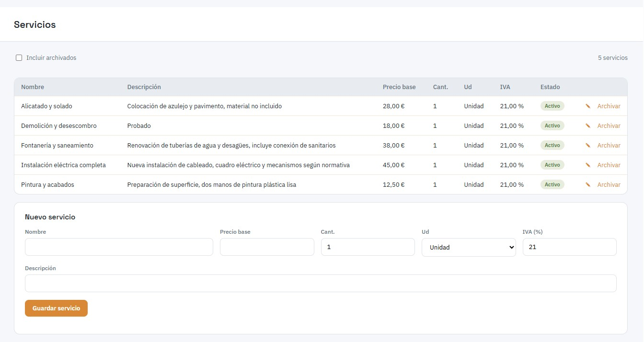Click the Pintura y acabados name

[x=47, y=185]
